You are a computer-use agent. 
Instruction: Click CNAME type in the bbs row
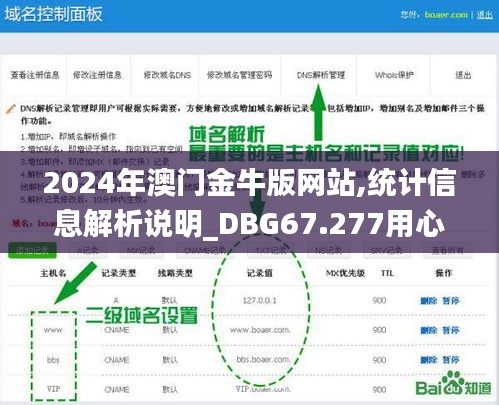click(117, 360)
